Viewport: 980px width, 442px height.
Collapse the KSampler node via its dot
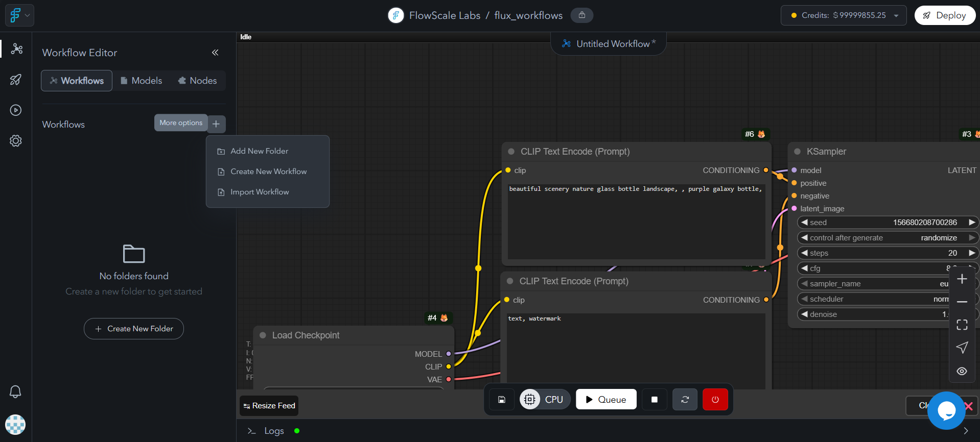click(x=797, y=152)
